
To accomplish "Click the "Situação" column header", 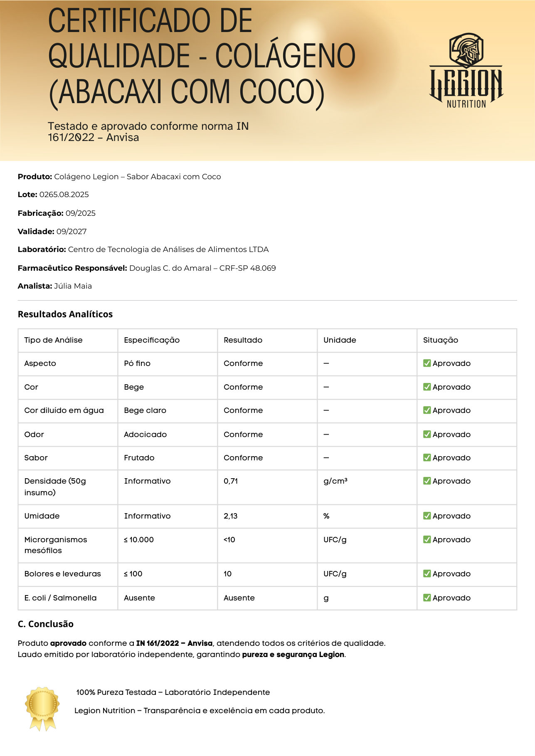I will click(x=441, y=340).
